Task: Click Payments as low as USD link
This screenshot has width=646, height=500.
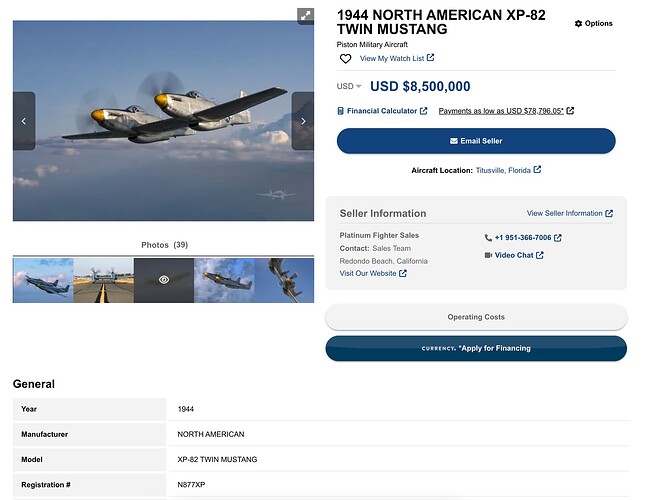Action: 506,111
